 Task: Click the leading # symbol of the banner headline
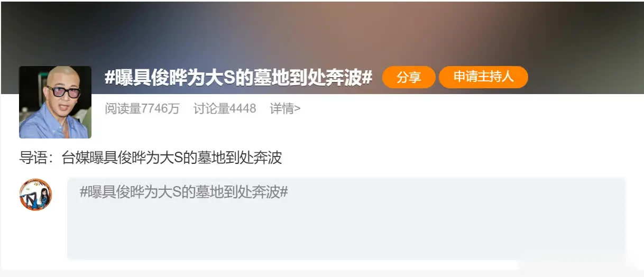point(109,78)
